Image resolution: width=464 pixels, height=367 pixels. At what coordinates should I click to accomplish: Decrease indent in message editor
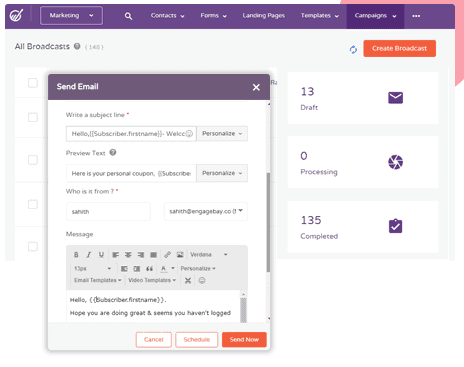click(124, 269)
